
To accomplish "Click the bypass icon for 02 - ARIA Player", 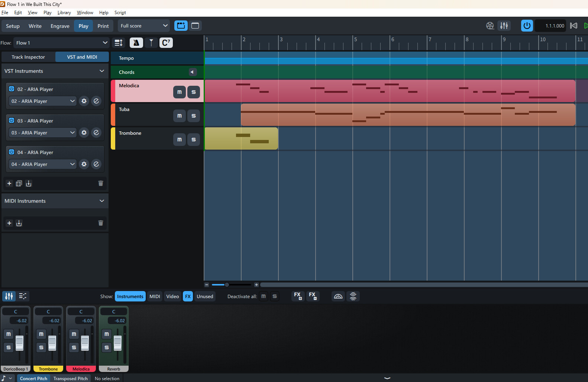I will pos(96,101).
